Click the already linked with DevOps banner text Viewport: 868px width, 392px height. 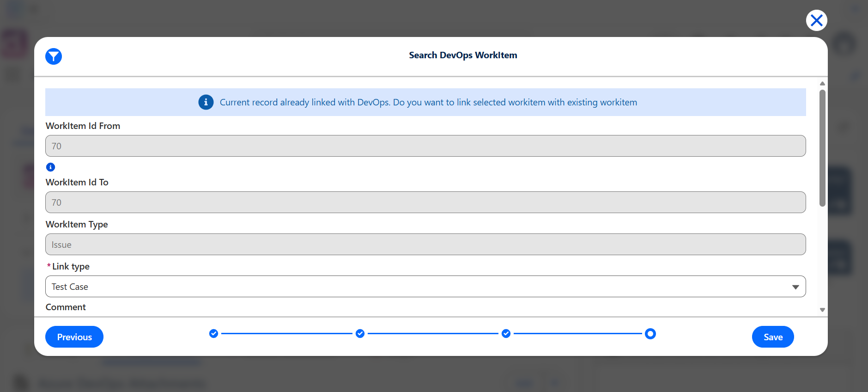[x=428, y=102]
